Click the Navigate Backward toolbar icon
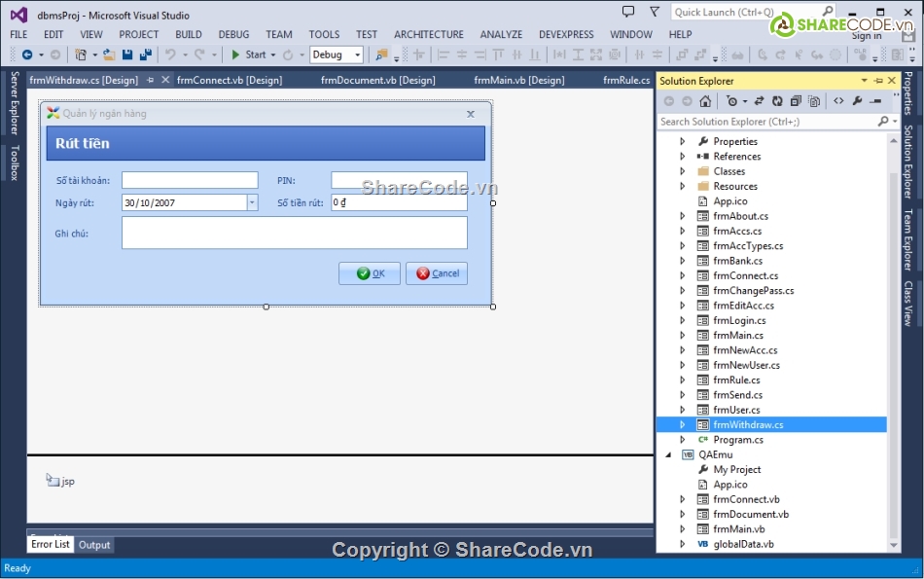 [27, 54]
